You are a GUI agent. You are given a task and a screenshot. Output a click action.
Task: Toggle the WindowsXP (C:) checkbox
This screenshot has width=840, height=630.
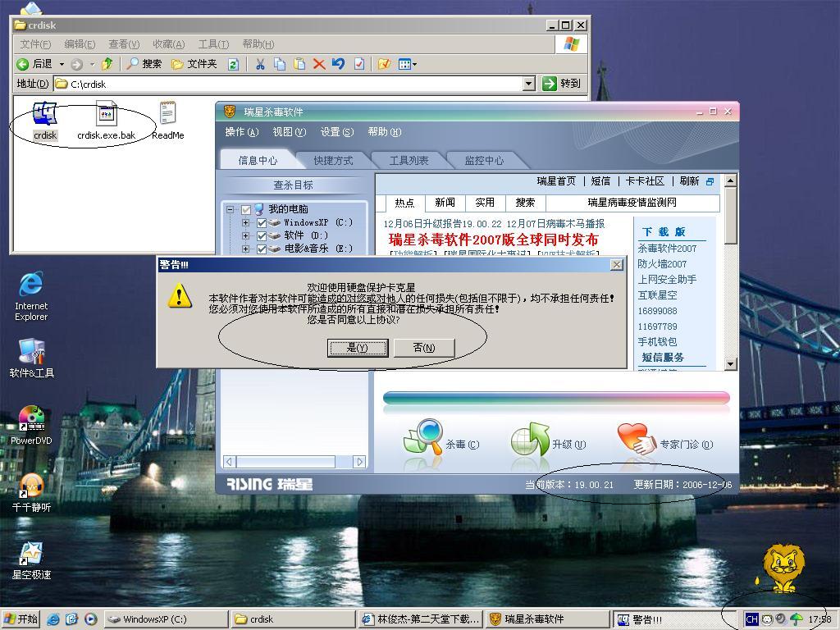coord(262,223)
